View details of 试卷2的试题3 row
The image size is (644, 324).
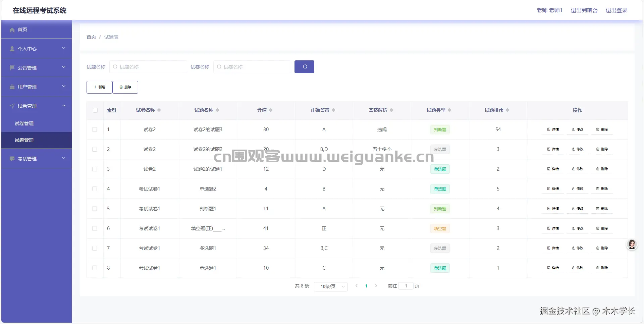[x=553, y=129]
